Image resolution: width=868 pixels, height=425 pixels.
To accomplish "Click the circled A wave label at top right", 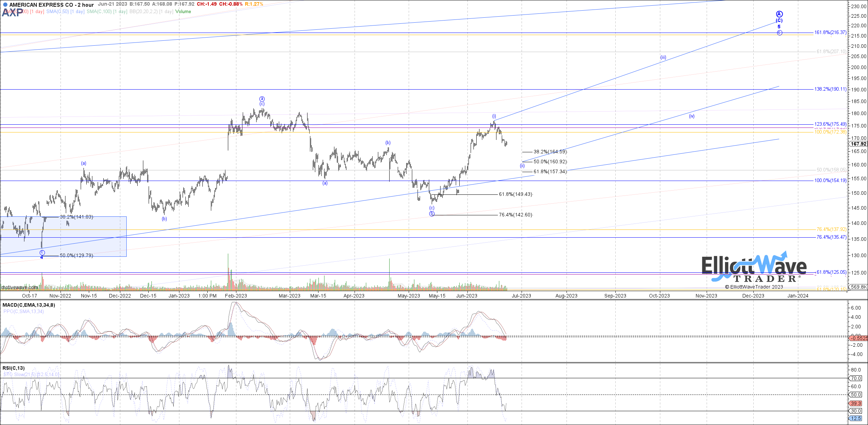I will coord(780,14).
